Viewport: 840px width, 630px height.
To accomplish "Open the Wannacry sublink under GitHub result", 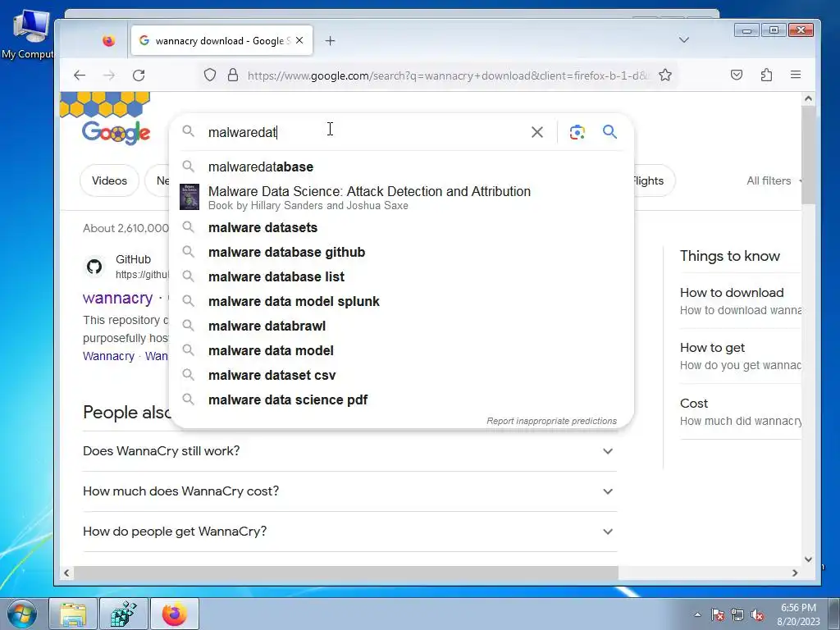I will [109, 356].
